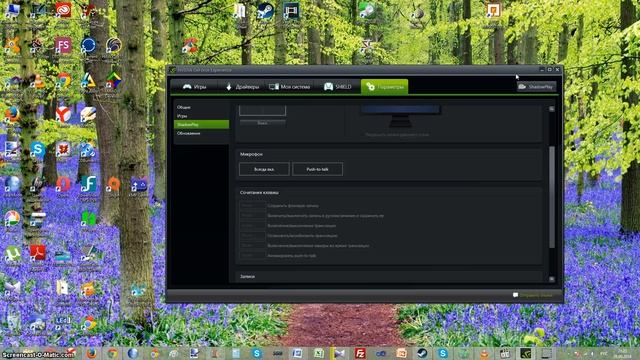Select the Параметры tab

tap(384, 87)
